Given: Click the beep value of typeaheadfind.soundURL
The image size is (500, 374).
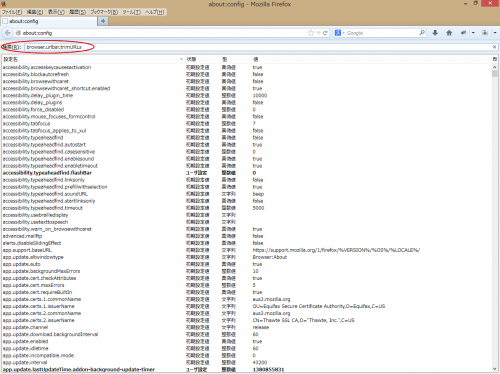Looking at the screenshot, I should [258, 194].
